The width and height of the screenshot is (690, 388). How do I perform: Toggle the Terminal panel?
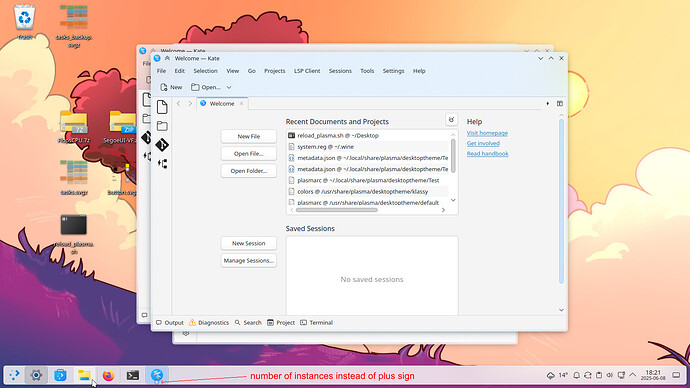point(316,322)
